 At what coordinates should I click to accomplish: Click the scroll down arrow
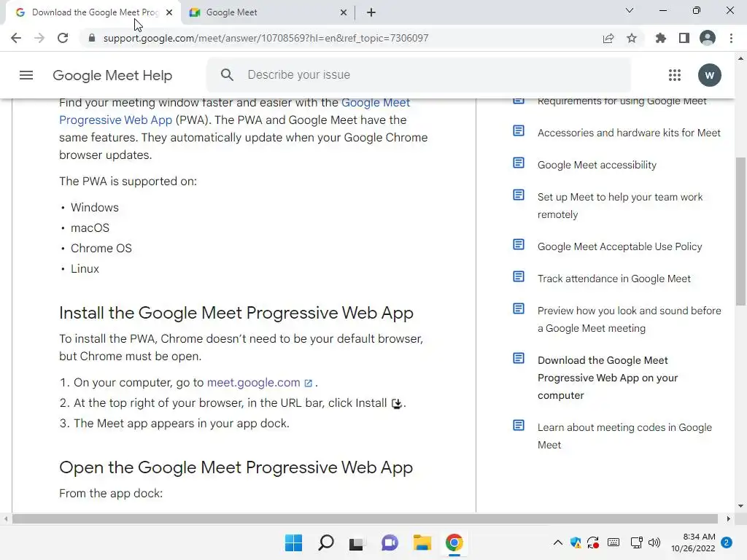(740, 506)
